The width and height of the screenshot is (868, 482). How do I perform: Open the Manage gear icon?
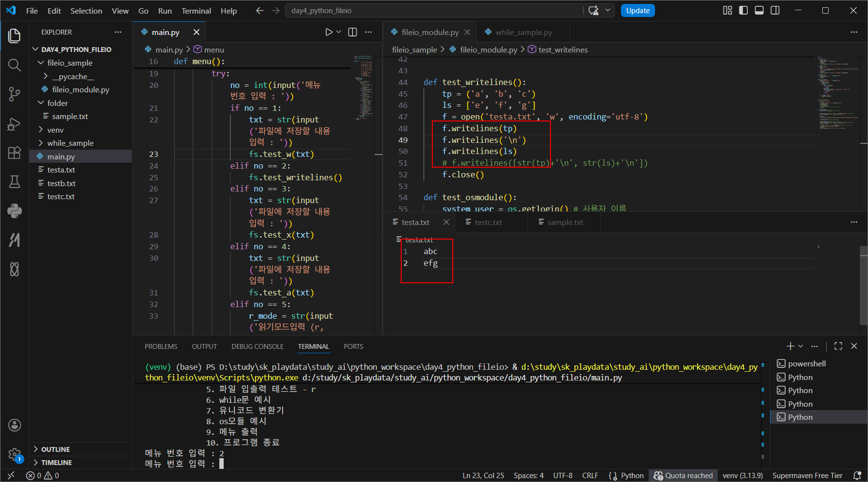point(15,454)
